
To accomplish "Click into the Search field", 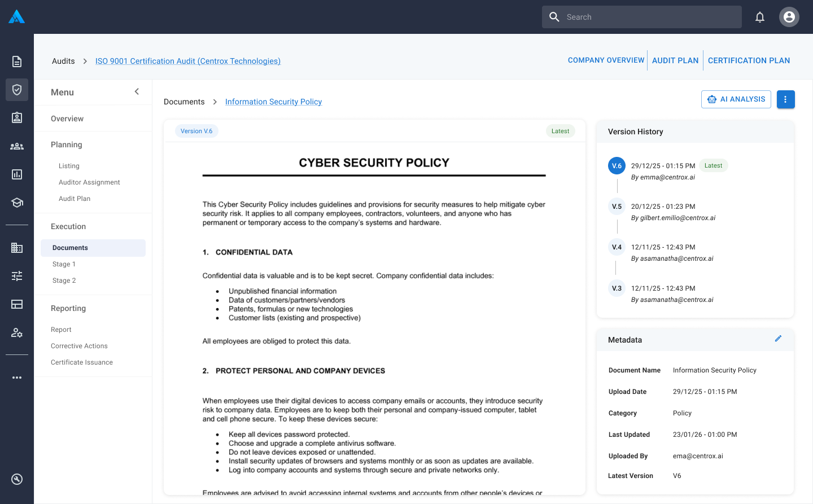I will click(x=642, y=17).
